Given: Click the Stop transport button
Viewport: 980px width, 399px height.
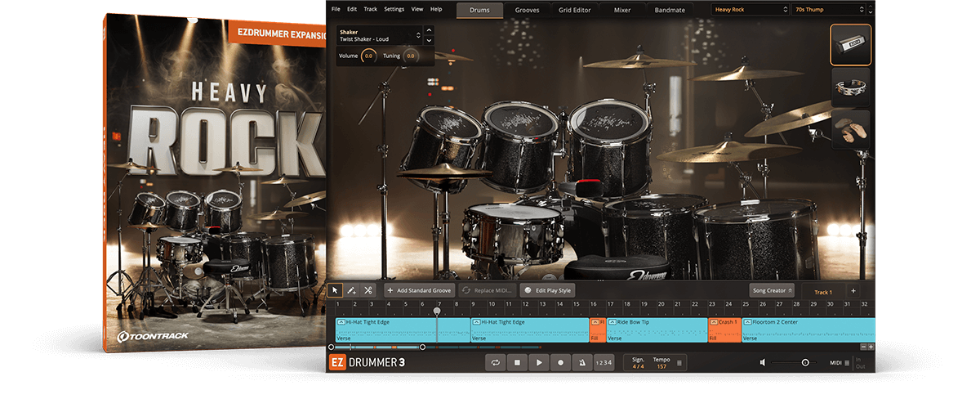Looking at the screenshot, I should tap(517, 362).
